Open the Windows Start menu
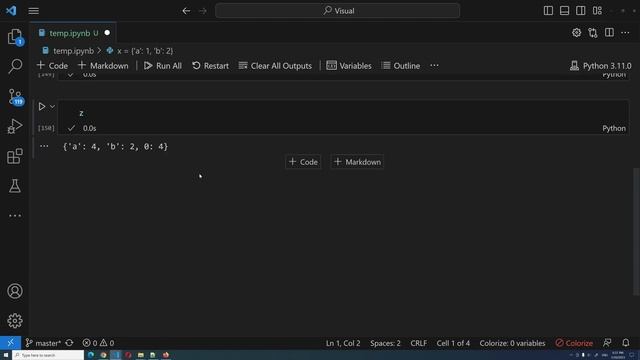The image size is (640, 360). point(6,355)
